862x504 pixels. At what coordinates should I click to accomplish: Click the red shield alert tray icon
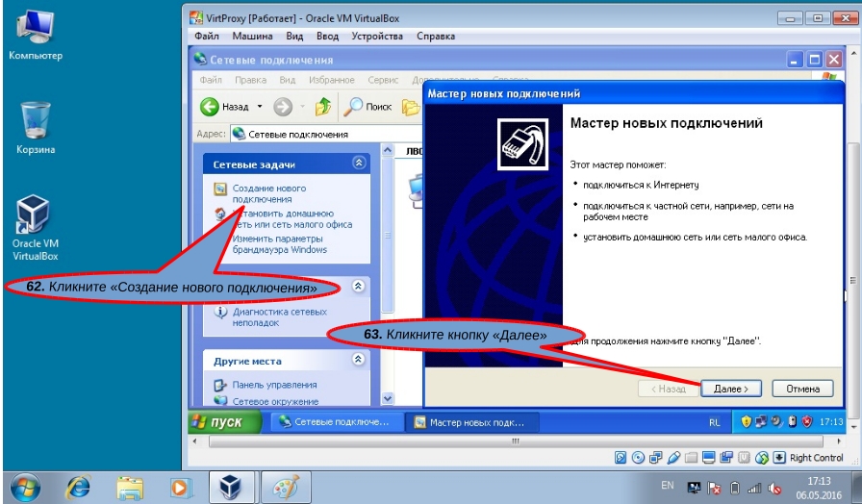(x=806, y=422)
